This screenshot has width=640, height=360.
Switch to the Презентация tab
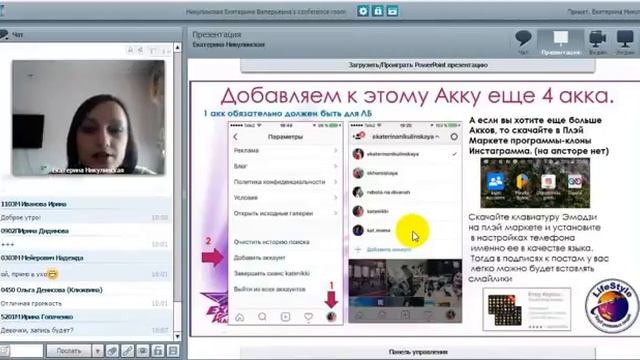point(560,42)
